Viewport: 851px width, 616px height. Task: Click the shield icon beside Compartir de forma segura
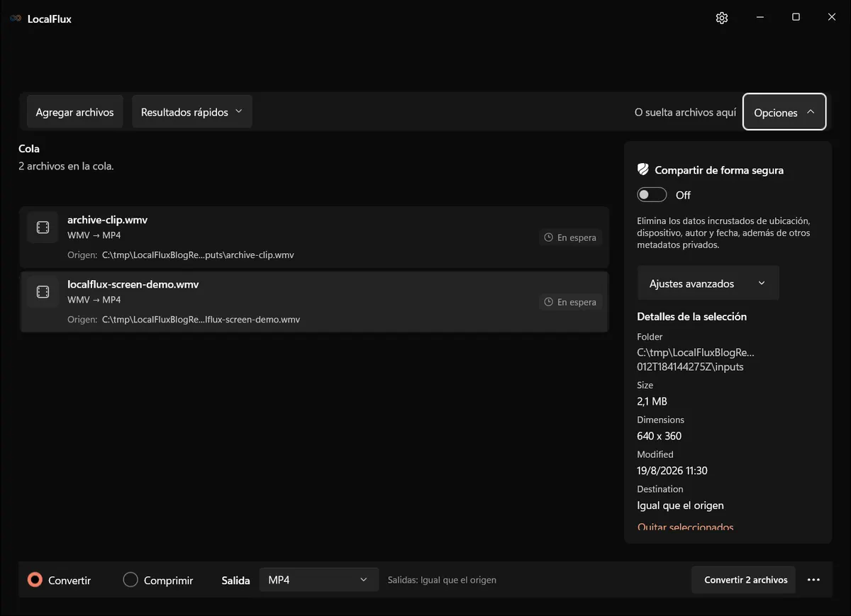pyautogui.click(x=643, y=169)
